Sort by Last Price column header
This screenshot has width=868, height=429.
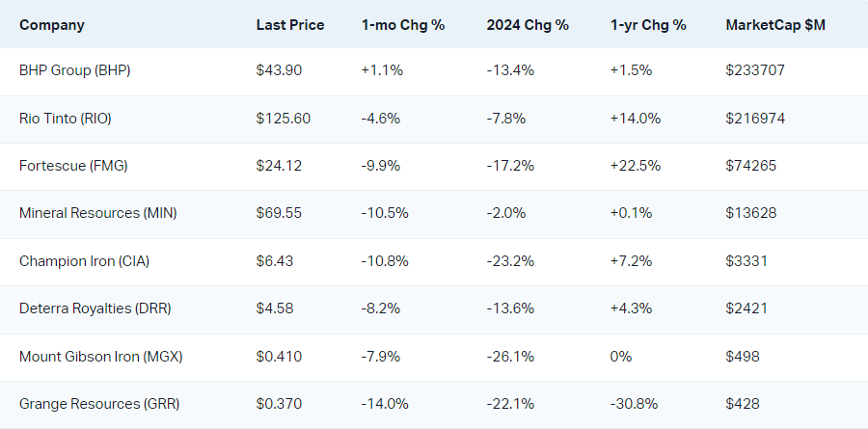pos(289,24)
